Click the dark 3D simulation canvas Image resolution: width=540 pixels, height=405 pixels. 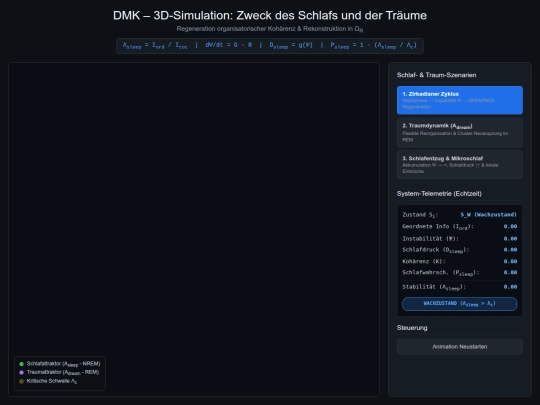pos(194,229)
